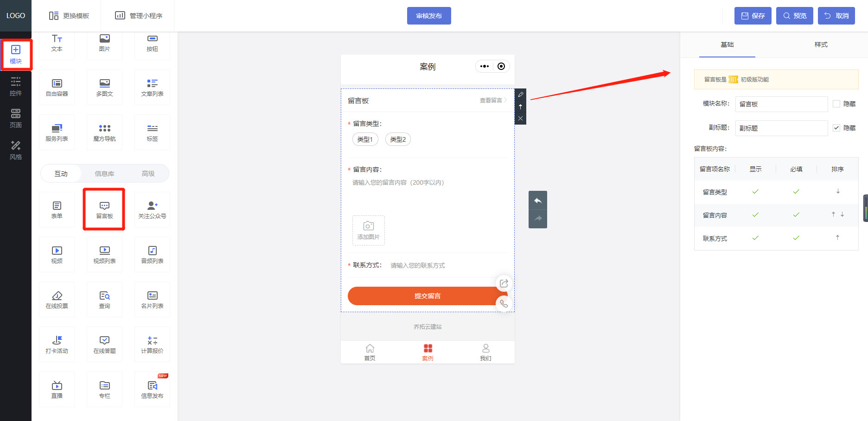Toggle 必填 check for 联系方式
The width and height of the screenshot is (868, 421).
coord(796,238)
